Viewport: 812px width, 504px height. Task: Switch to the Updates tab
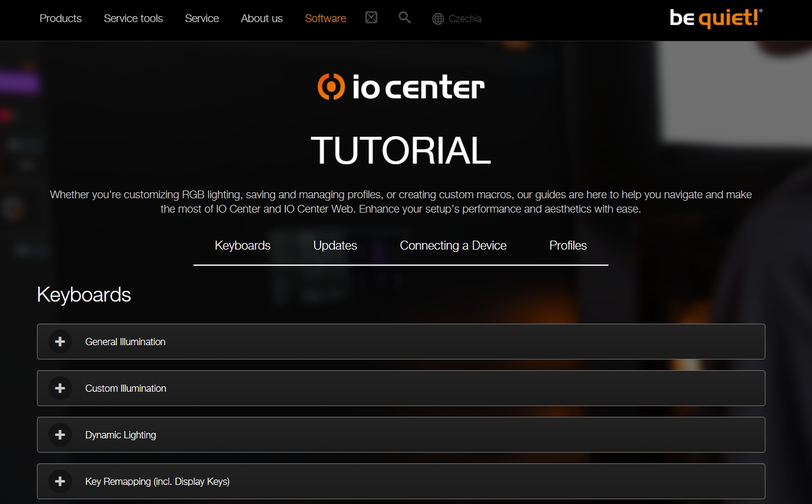pos(335,245)
